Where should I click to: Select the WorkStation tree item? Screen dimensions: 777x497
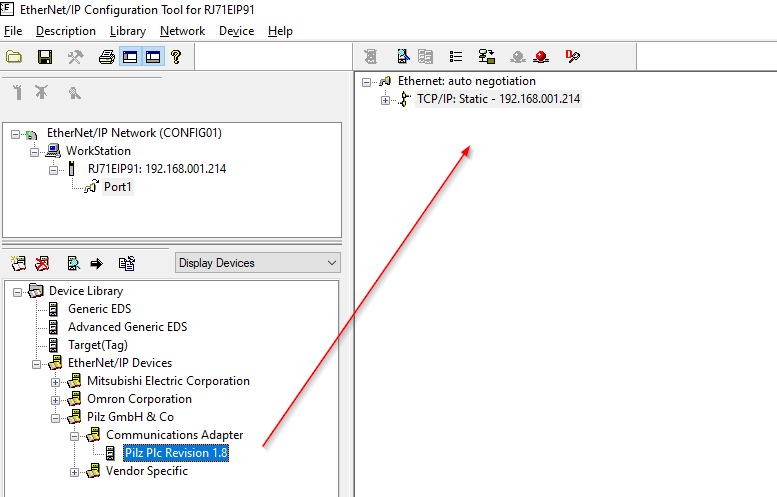click(99, 151)
